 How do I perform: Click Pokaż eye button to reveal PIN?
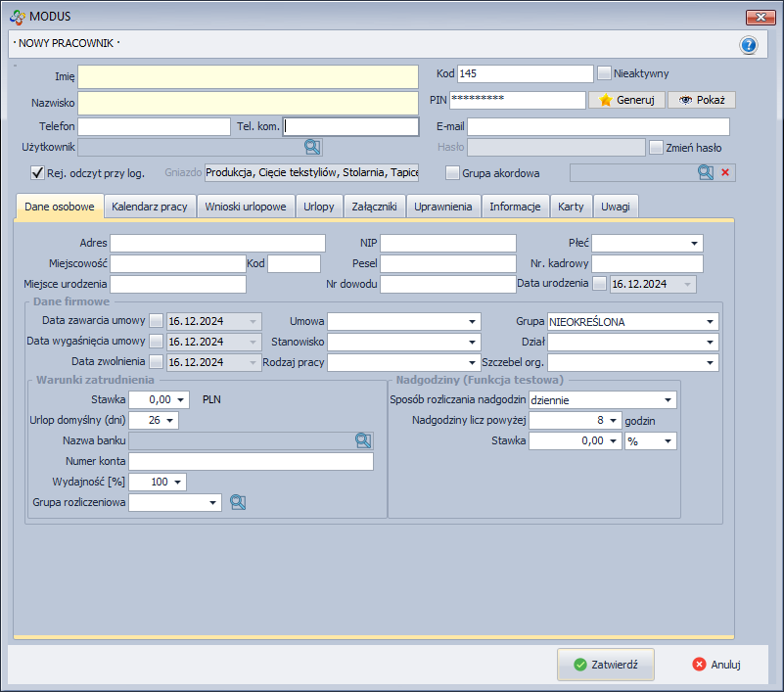pyautogui.click(x=702, y=100)
